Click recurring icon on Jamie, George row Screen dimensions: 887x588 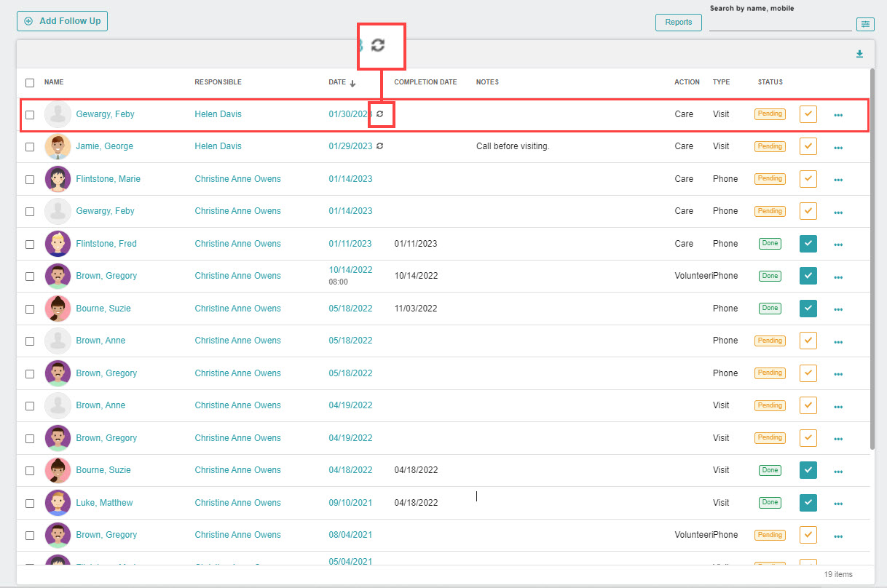coord(379,146)
